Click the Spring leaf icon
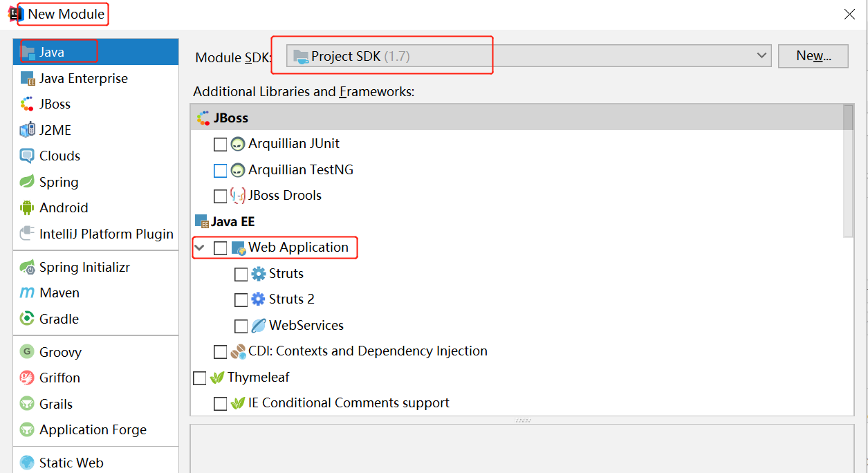The height and width of the screenshot is (473, 868). pyautogui.click(x=27, y=182)
